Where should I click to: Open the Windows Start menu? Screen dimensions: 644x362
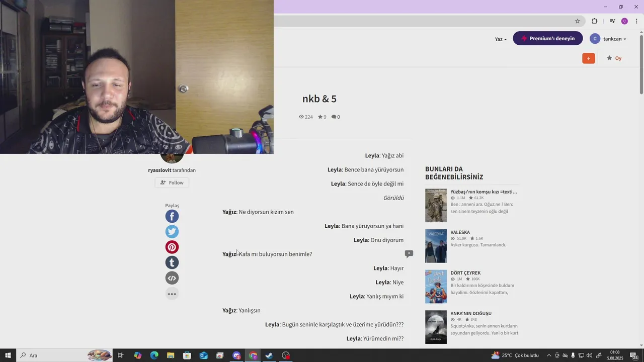(8, 355)
